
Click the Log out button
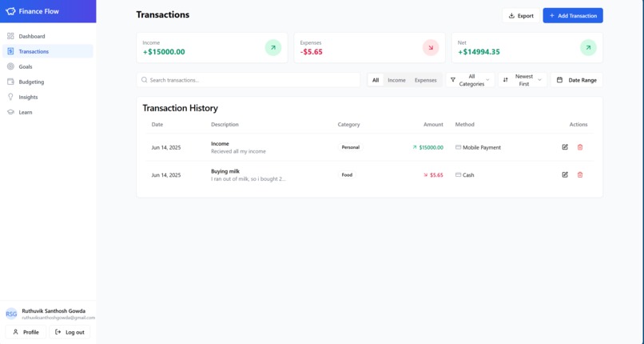tap(70, 332)
